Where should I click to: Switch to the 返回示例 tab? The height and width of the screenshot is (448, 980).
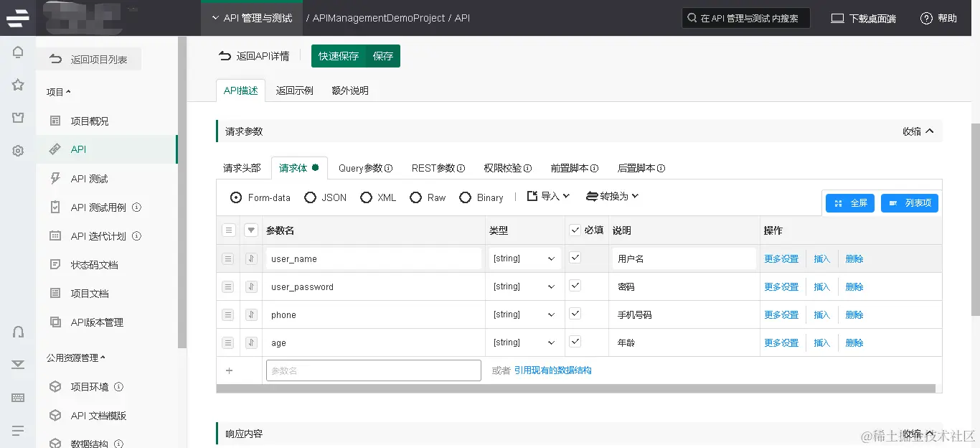(x=295, y=90)
